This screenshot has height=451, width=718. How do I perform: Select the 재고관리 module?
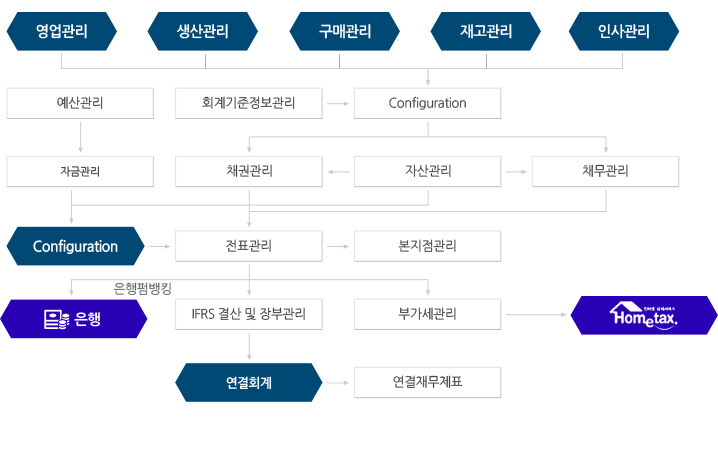click(486, 31)
